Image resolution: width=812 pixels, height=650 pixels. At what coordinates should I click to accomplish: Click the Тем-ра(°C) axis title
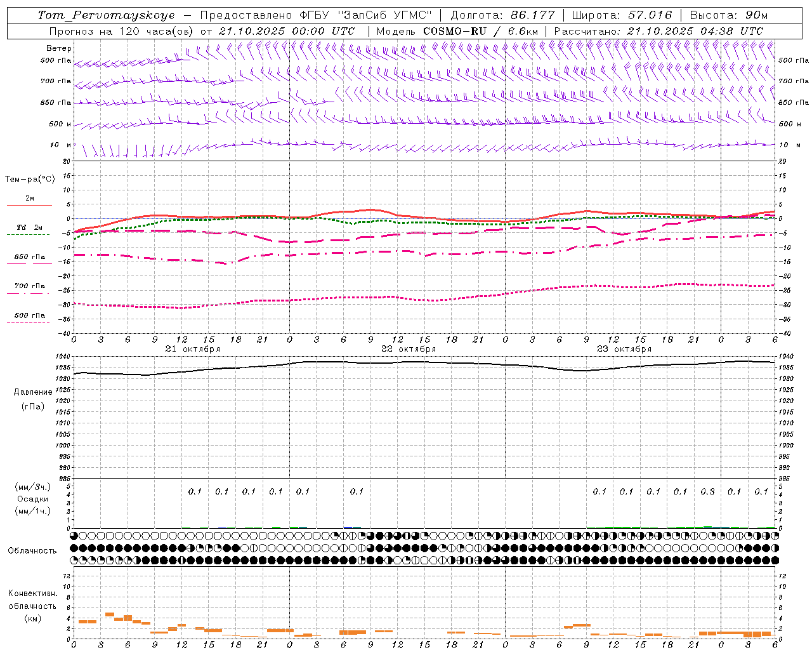tap(30, 179)
